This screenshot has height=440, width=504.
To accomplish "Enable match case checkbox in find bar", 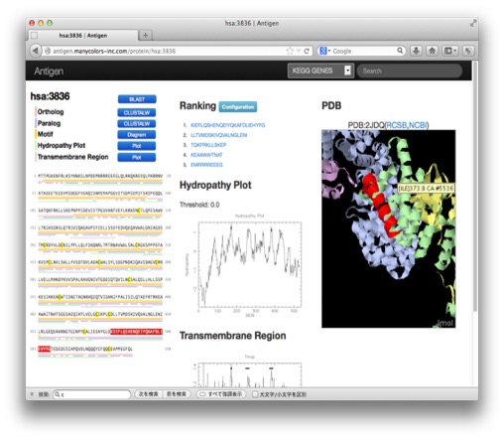I will pyautogui.click(x=255, y=394).
